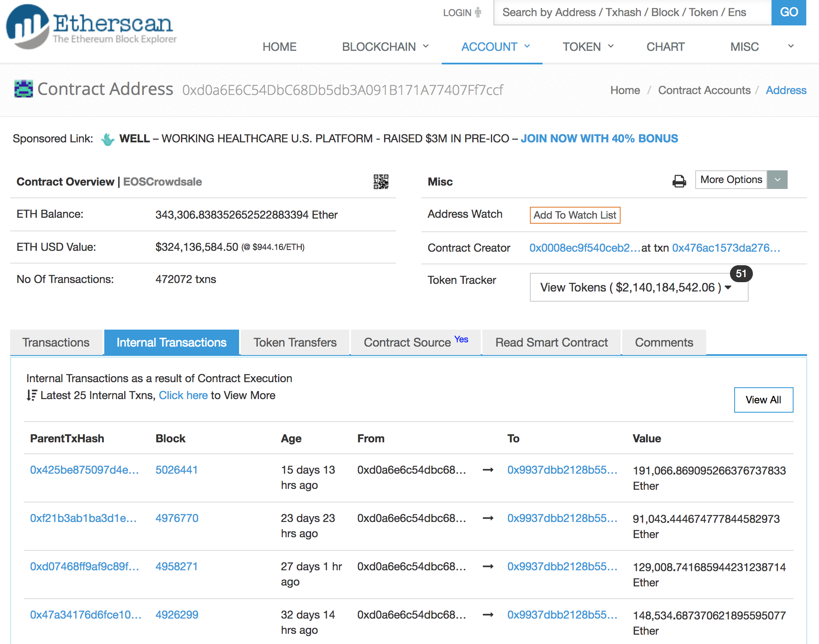Screen dimensions: 819x644
Task: Click the login person icon
Action: pyautogui.click(x=478, y=12)
